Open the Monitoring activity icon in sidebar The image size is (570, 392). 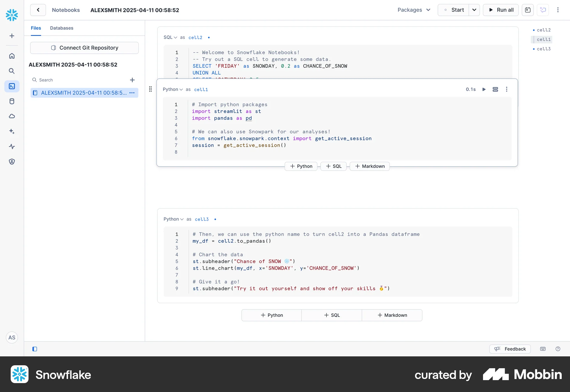tap(12, 146)
